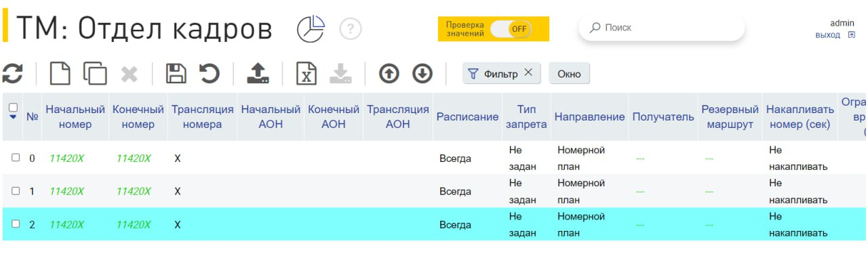The height and width of the screenshot is (258, 868).
Task: Select Начальный номер 11420X in row 0
Action: point(66,158)
